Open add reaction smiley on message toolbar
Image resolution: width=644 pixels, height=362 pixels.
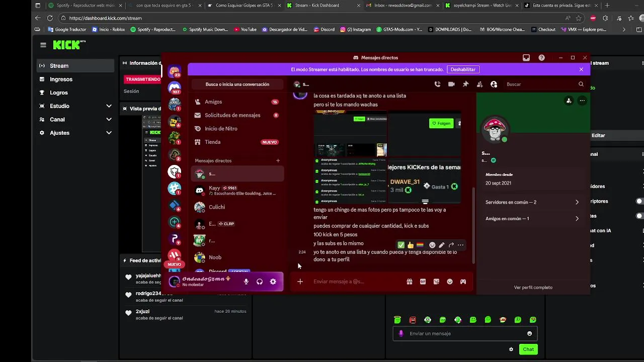(432, 245)
